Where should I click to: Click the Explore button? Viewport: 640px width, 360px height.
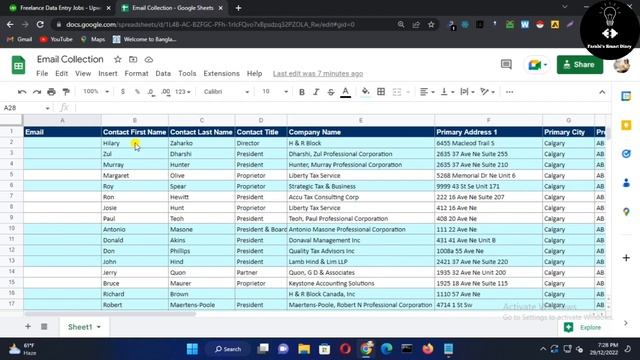coord(582,327)
